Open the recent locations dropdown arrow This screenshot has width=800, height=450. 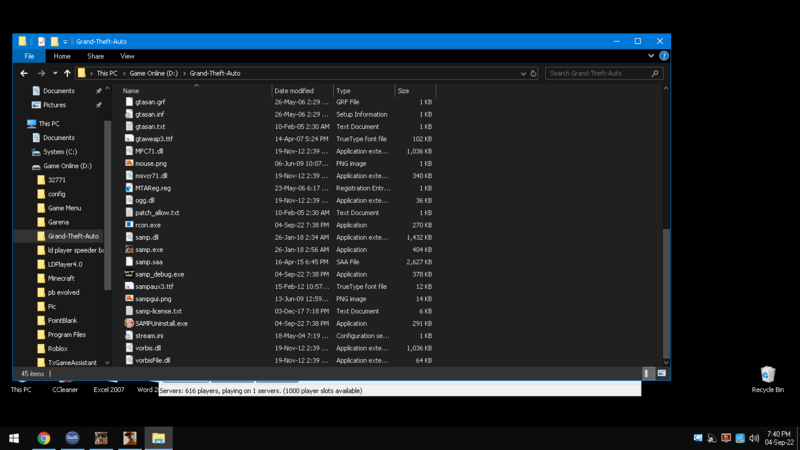[x=55, y=73]
